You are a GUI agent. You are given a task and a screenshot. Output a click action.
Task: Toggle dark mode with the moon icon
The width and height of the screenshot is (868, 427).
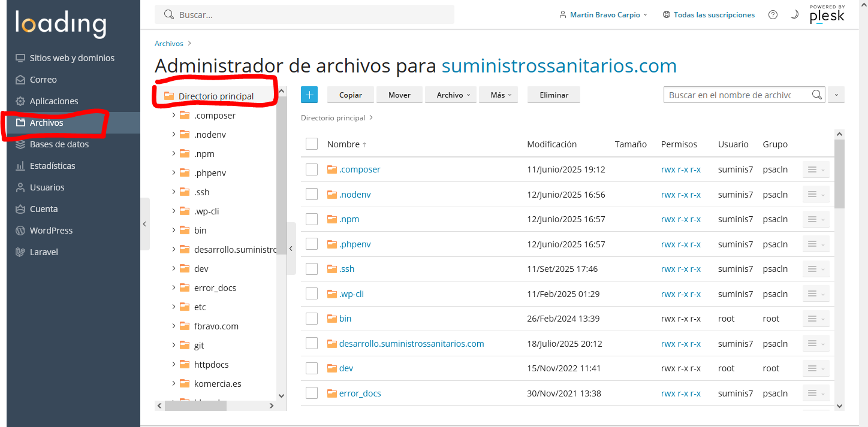click(794, 14)
